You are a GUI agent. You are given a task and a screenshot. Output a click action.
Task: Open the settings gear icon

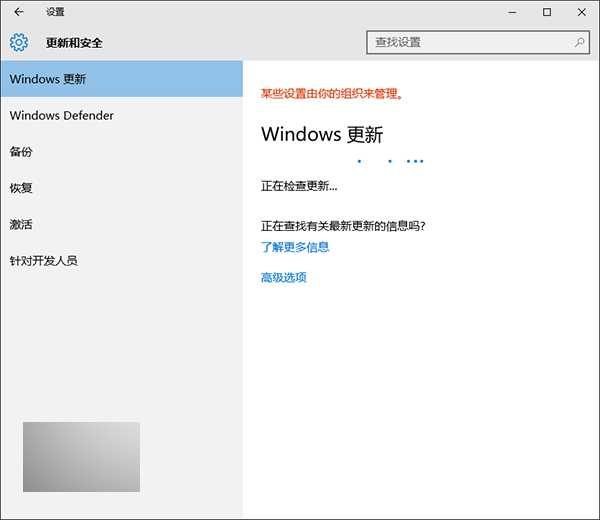pyautogui.click(x=19, y=42)
